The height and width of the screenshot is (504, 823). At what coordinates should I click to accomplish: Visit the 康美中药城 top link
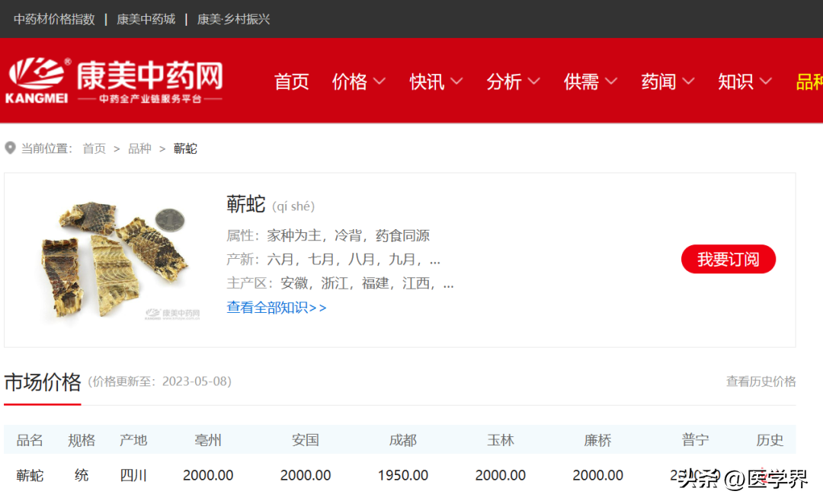[146, 19]
